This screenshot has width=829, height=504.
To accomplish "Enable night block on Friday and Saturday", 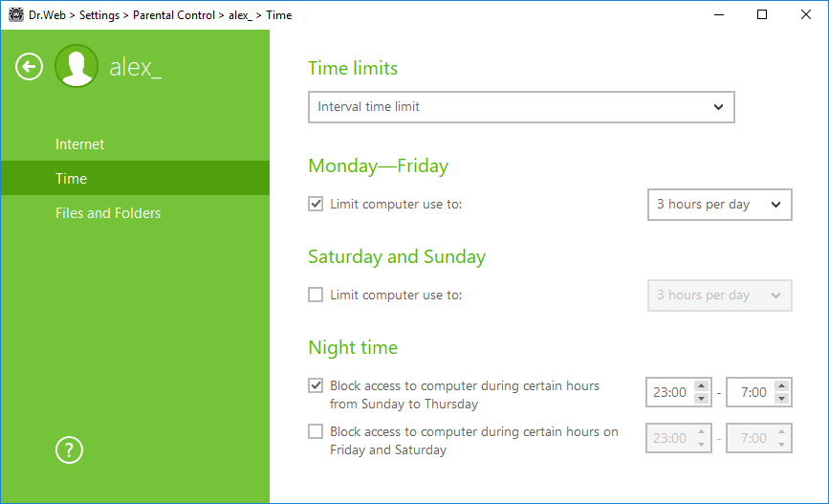I will [316, 431].
